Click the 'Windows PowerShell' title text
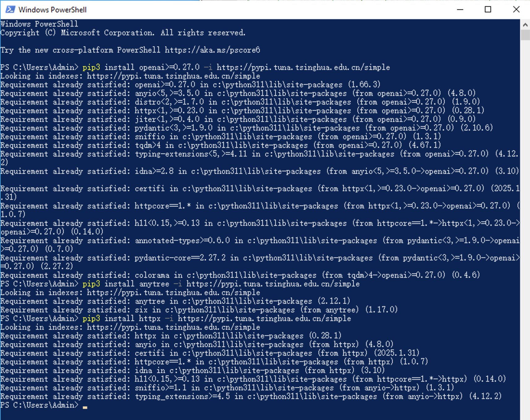Screen dimensions: 530x420 point(53,10)
